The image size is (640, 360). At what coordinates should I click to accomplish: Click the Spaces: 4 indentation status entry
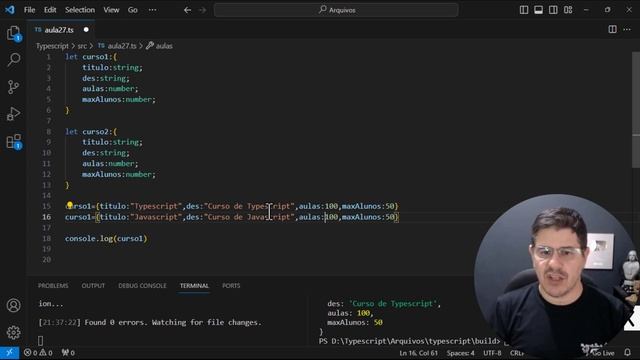[460, 353]
